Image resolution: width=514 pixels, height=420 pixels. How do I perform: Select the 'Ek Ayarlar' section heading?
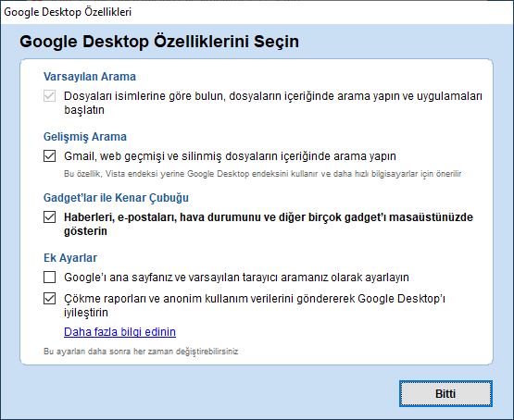[70, 258]
